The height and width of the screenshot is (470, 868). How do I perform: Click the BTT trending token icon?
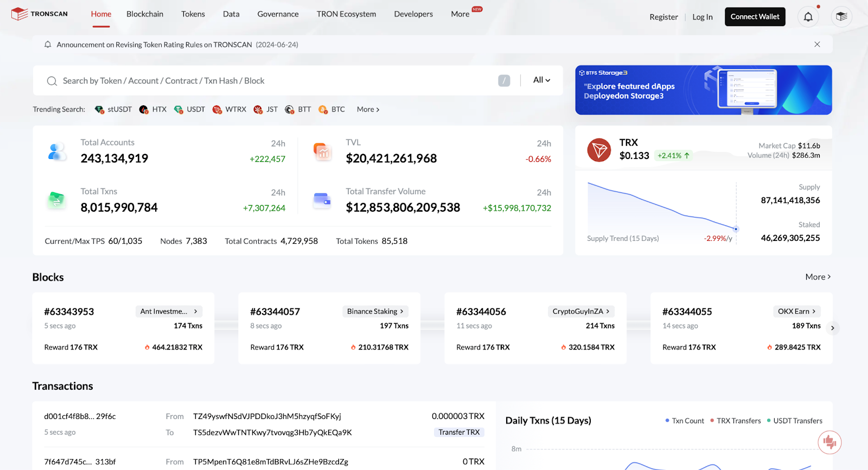pos(290,110)
